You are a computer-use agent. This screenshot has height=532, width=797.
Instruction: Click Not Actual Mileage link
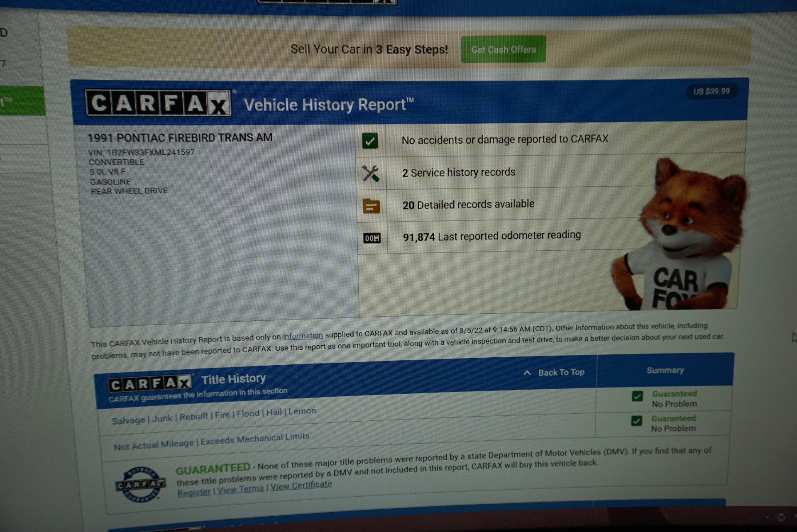154,445
